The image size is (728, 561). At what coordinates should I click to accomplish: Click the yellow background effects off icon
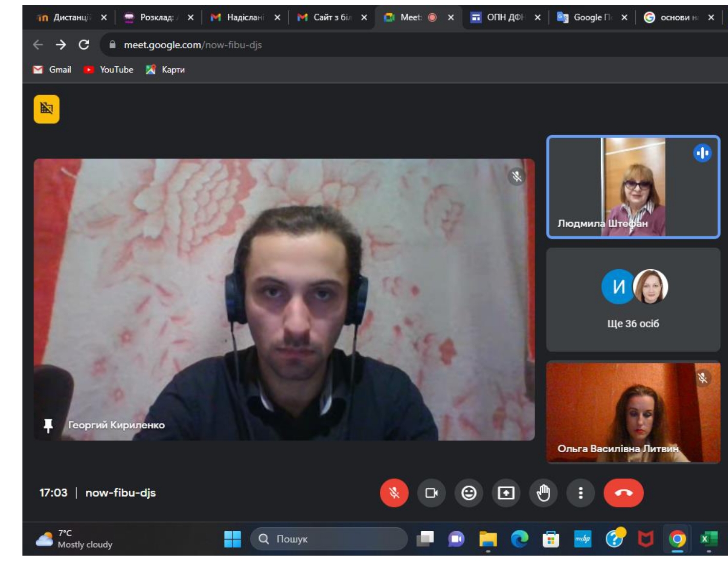tap(46, 109)
